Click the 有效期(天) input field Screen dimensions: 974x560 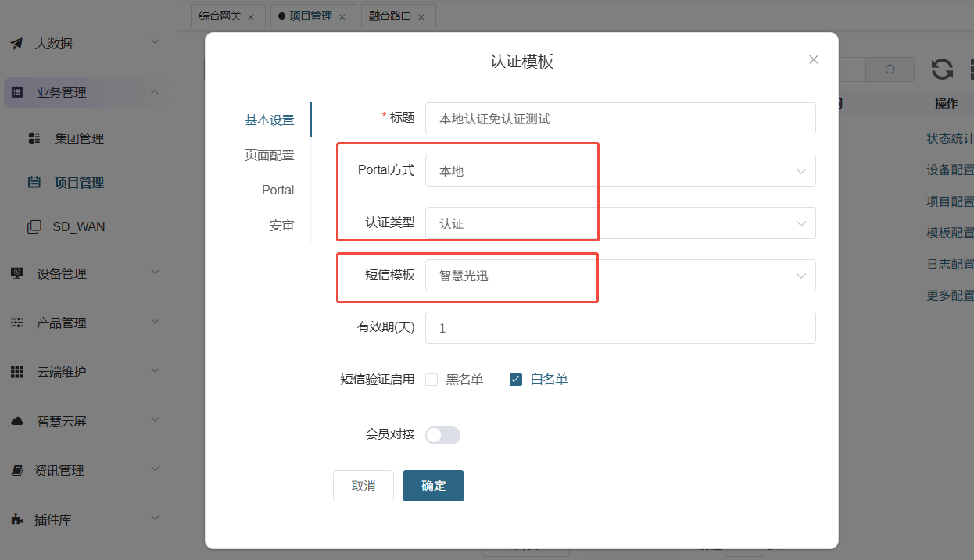click(620, 328)
